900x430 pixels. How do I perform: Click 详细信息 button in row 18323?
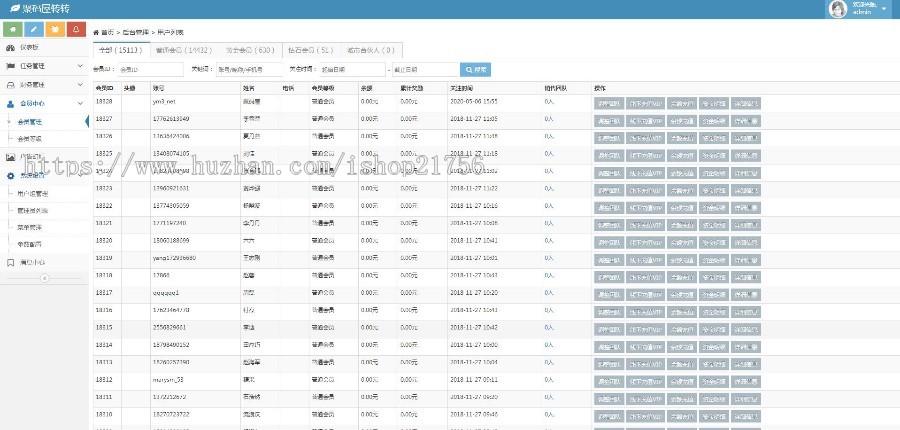click(x=746, y=191)
